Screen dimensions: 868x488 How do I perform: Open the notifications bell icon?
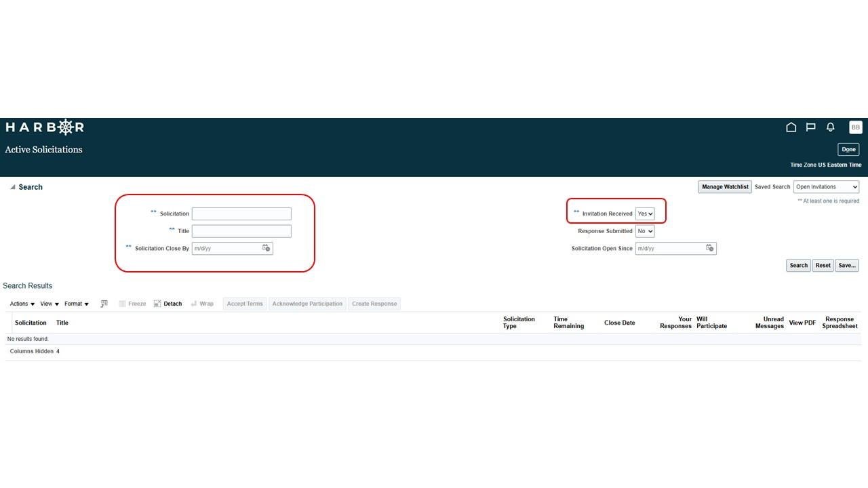pos(830,127)
